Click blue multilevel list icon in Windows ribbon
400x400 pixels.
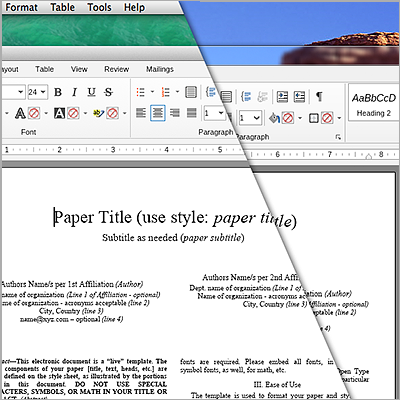click(x=246, y=97)
